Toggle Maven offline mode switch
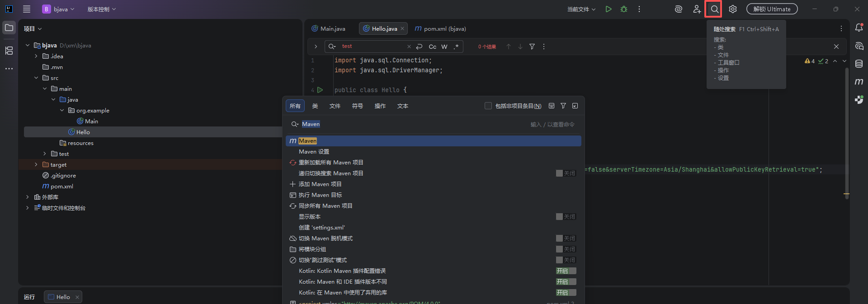868x304 pixels. click(x=566, y=239)
